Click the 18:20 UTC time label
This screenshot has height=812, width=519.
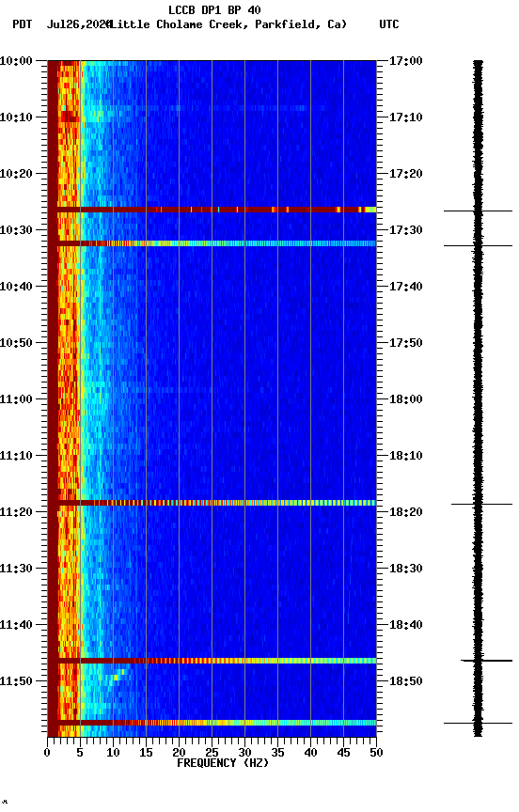tap(406, 513)
